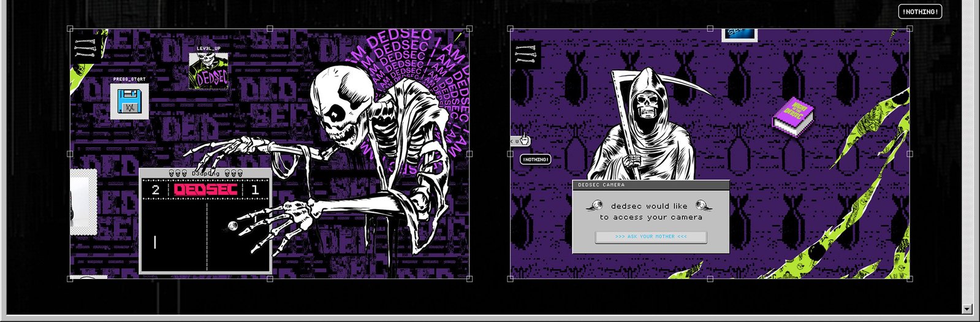The image size is (980, 322).
Task: Click the top-middle selection handle of the skeleton image
Action: [x=270, y=29]
